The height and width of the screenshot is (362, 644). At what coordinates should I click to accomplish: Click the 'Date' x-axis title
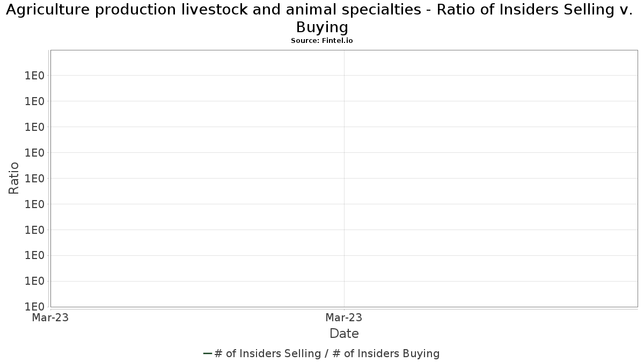click(x=344, y=334)
